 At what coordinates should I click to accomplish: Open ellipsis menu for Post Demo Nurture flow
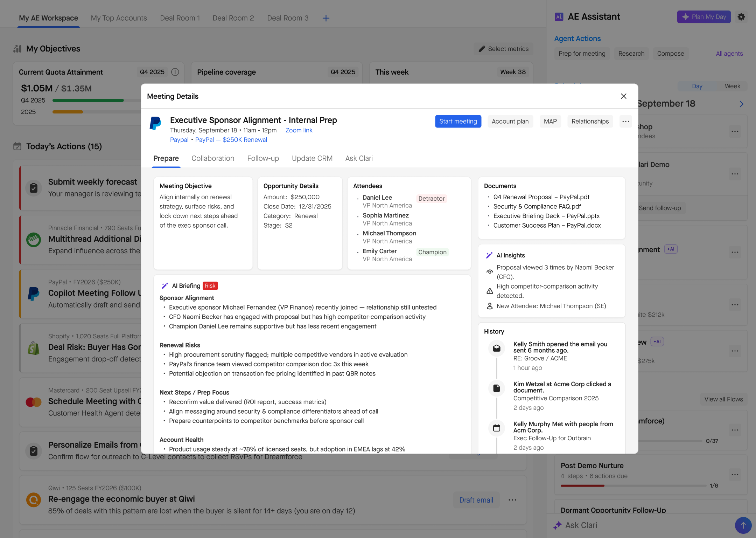[x=735, y=475]
